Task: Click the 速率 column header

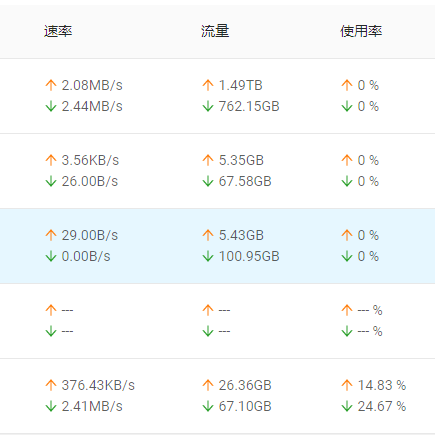Action: tap(58, 31)
